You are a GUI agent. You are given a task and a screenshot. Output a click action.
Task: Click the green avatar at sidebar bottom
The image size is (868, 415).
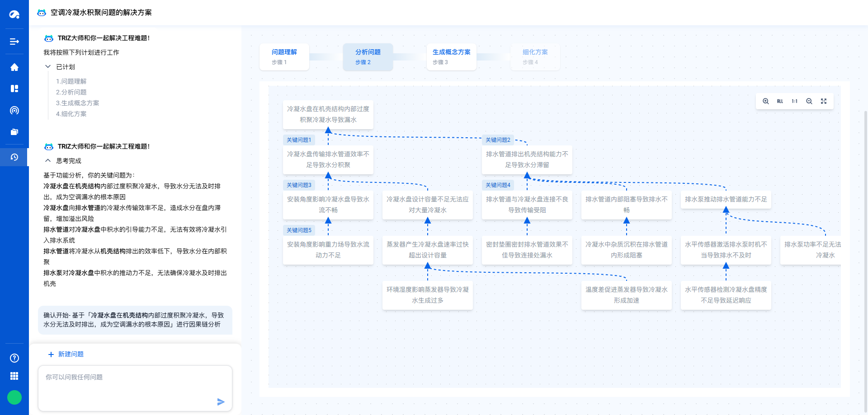(14, 397)
